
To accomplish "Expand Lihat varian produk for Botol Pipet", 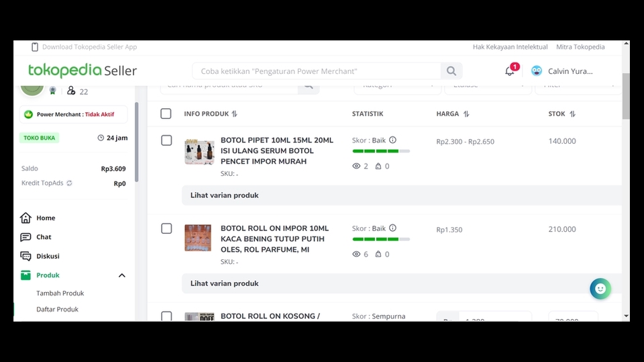I will pyautogui.click(x=402, y=195).
